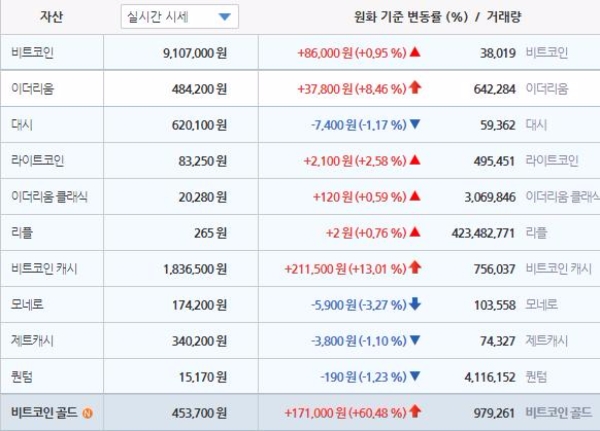Click the change -7,400 원 (-1.17 %)
Image resolution: width=600 pixels, height=431 pixels.
tap(359, 125)
